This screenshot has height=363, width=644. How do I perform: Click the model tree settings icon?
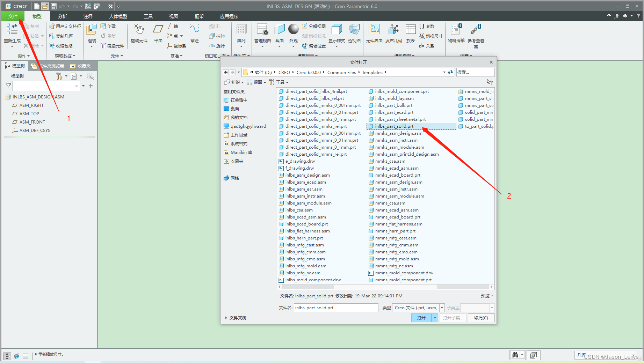pos(59,76)
